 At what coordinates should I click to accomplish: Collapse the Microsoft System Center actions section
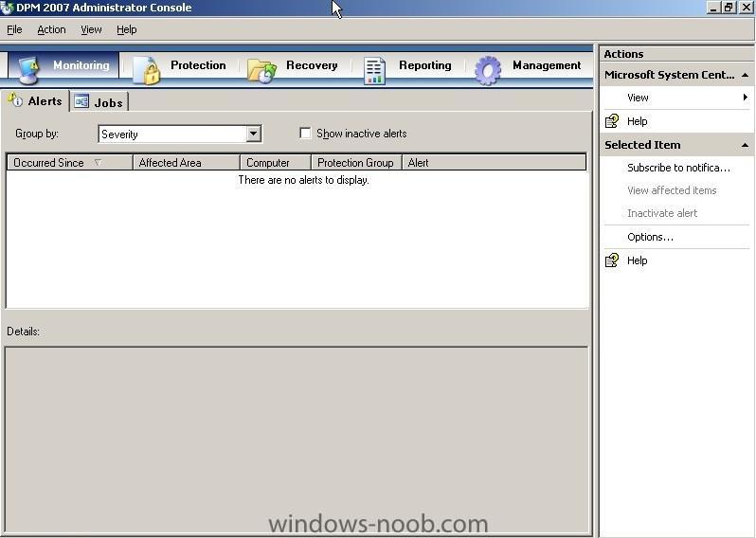click(745, 75)
